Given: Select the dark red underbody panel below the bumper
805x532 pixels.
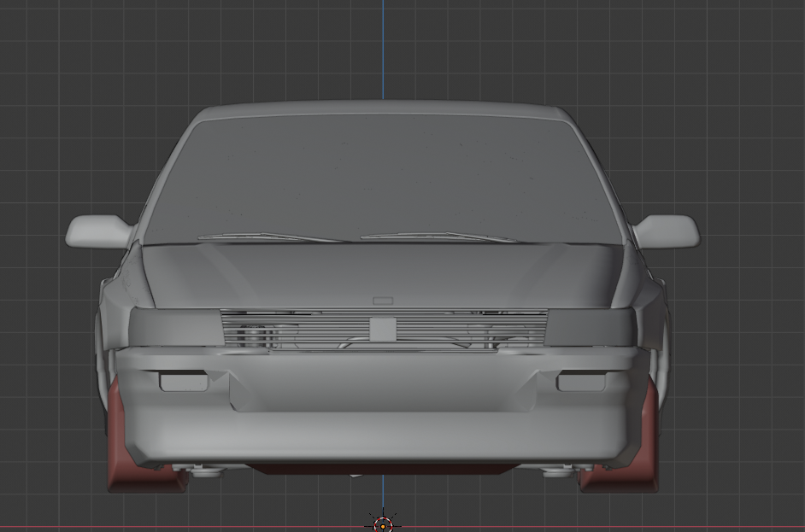Looking at the screenshot, I should point(383,469).
